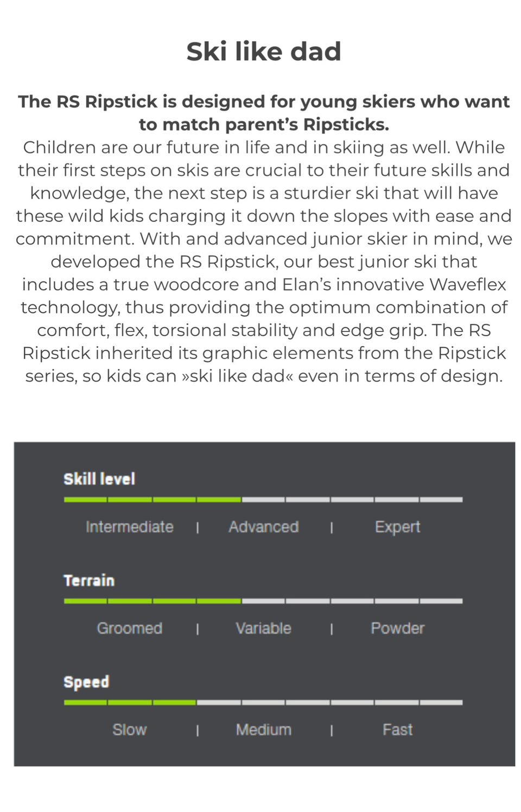This screenshot has height=812, width=521.
Task: Click the bold RS Ripstick intro sentence
Action: point(263,113)
